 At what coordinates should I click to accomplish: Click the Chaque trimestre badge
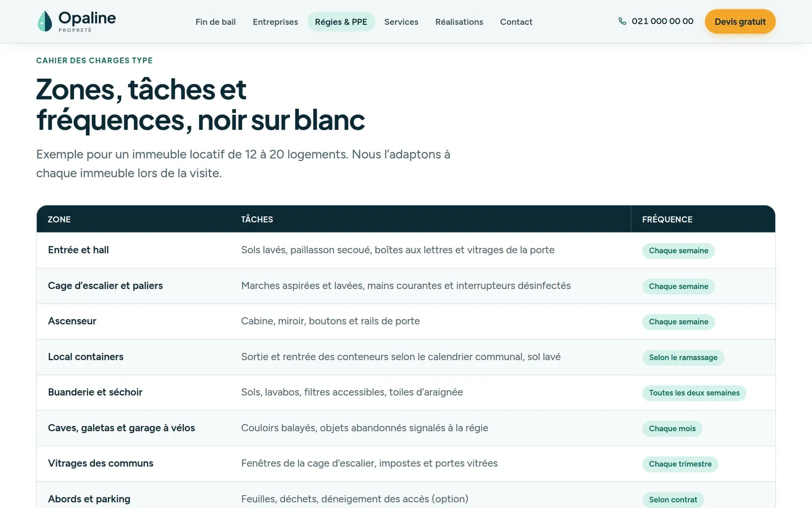(680, 464)
